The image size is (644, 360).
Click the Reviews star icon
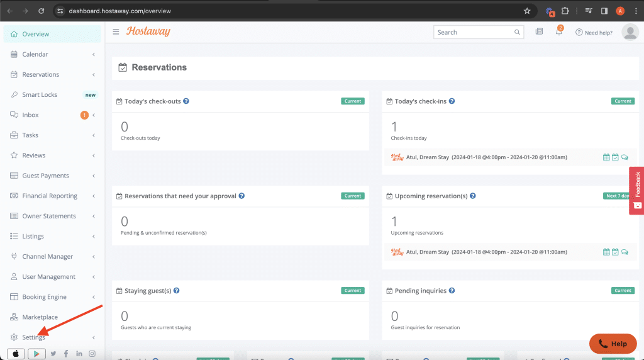14,155
